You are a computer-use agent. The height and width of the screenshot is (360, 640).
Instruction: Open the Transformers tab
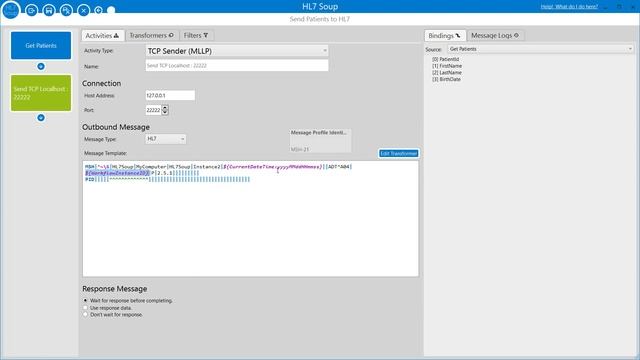click(151, 36)
